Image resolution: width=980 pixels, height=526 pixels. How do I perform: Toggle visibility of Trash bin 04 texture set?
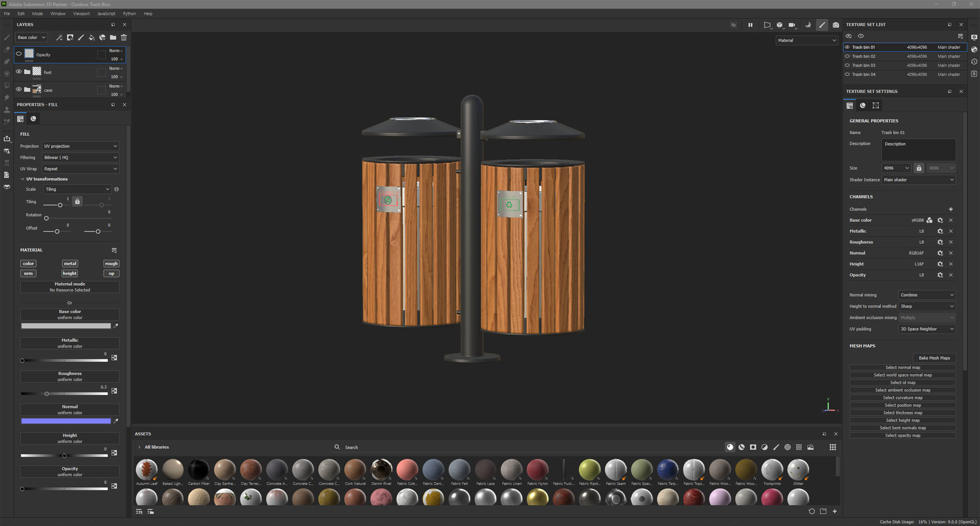[x=847, y=74]
